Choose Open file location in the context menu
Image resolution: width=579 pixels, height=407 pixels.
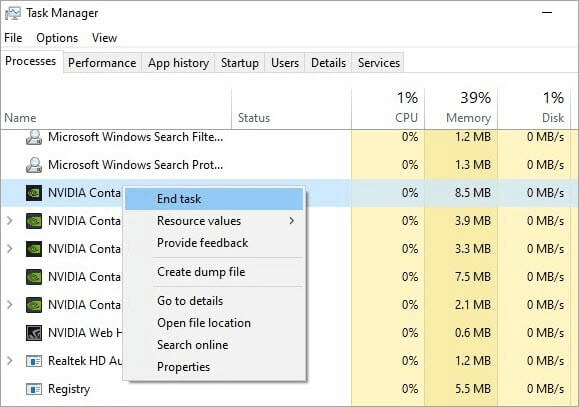214,323
